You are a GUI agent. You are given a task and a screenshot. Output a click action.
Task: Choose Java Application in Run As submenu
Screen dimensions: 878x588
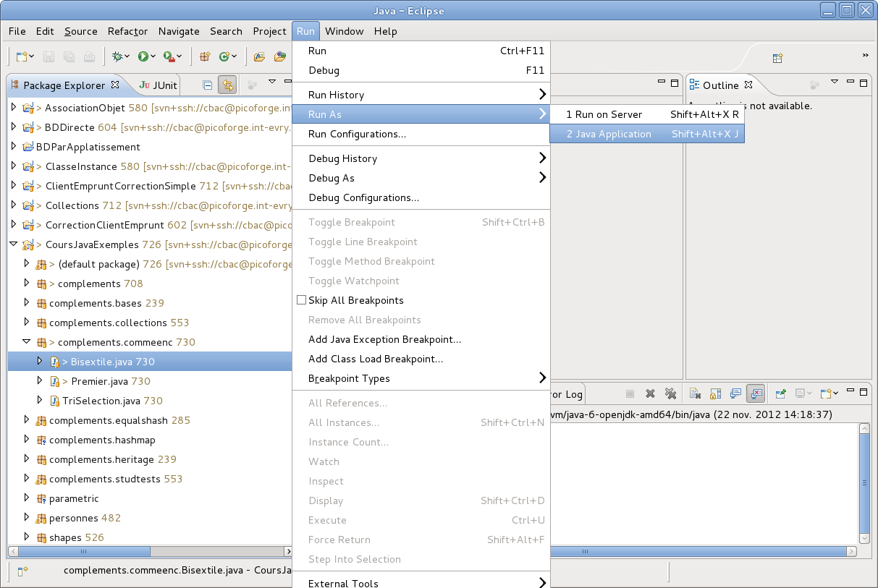[647, 134]
